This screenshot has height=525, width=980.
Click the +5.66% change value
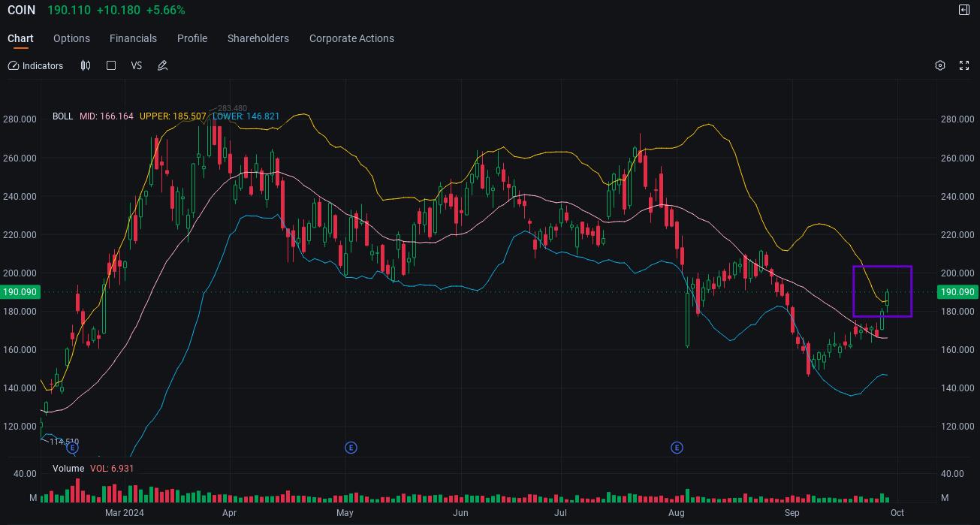[165, 11]
